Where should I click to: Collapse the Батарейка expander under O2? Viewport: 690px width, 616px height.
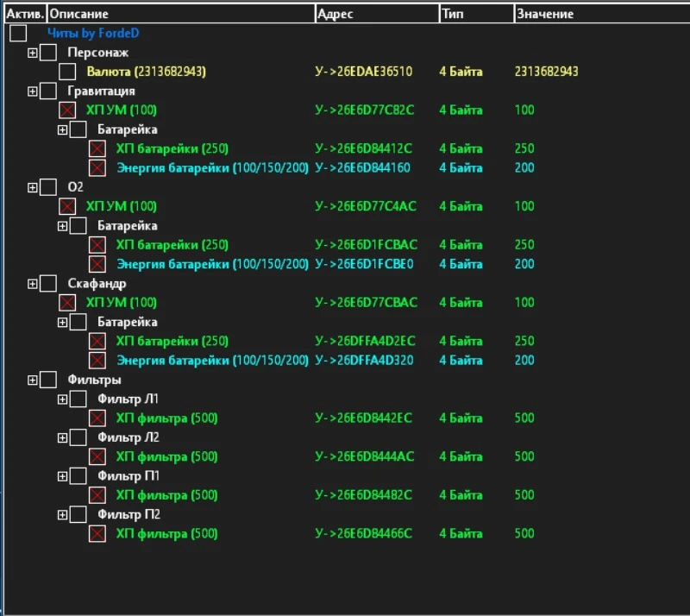point(62,226)
